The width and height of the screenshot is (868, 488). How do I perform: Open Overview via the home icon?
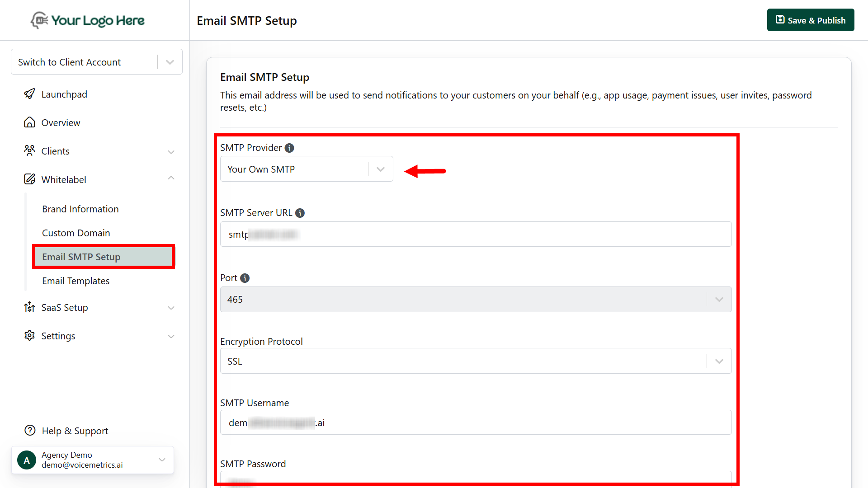click(29, 122)
